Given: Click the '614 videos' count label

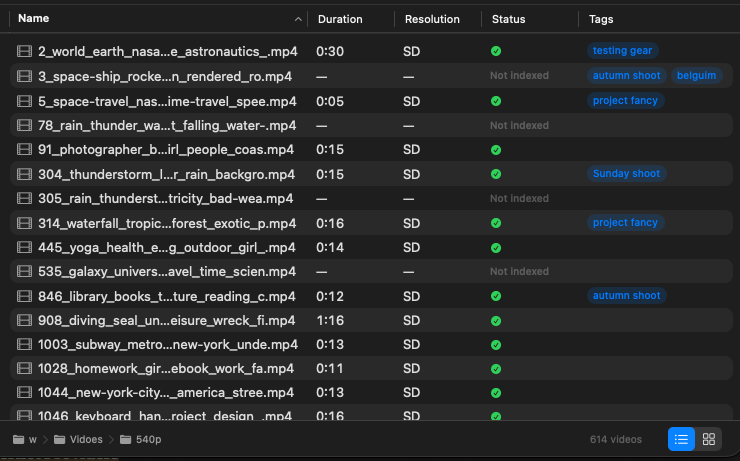Looking at the screenshot, I should click(x=615, y=439).
